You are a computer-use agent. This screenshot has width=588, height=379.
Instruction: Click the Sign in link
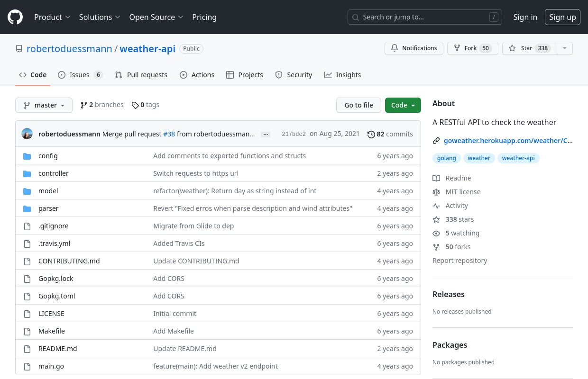(525, 17)
